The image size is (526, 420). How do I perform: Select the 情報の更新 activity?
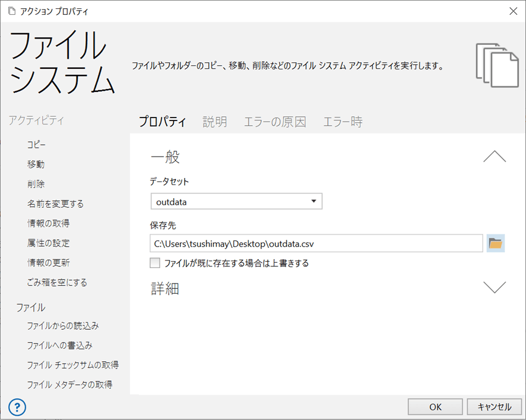click(48, 263)
